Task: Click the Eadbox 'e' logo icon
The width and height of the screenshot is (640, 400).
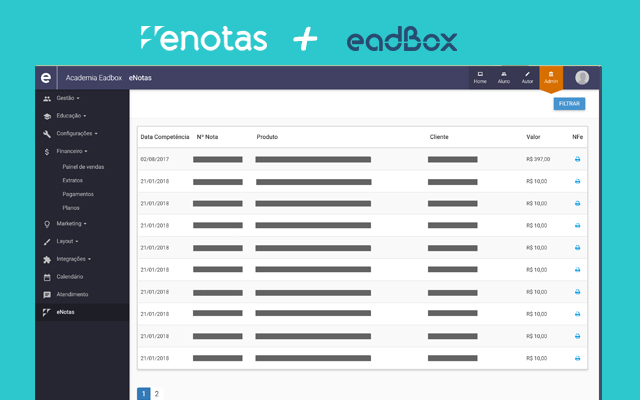Action: [x=46, y=78]
